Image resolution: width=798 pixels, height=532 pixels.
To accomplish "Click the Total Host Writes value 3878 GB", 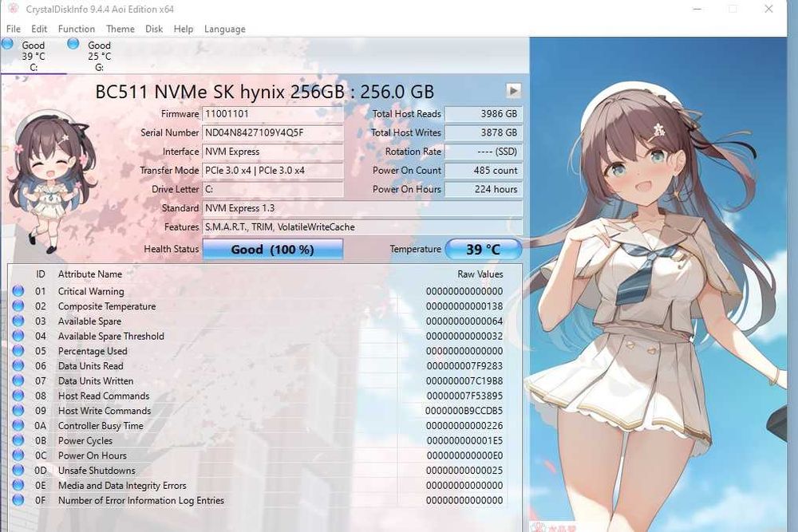I will (484, 132).
